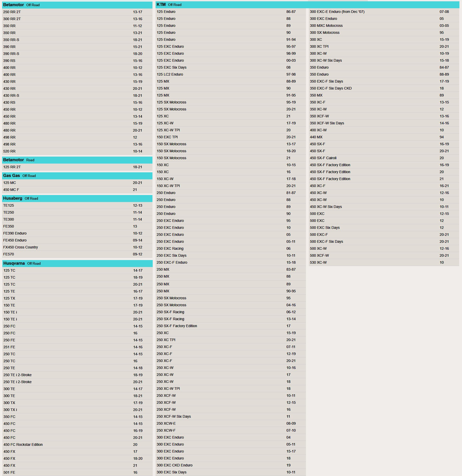Select the 350 MX row

coord(384,95)
